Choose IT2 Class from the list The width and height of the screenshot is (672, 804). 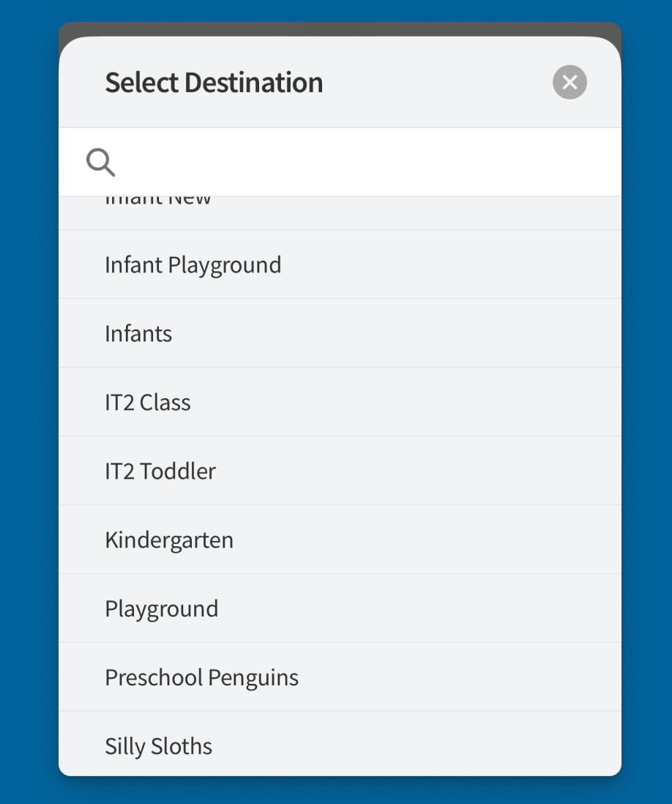[x=148, y=402]
